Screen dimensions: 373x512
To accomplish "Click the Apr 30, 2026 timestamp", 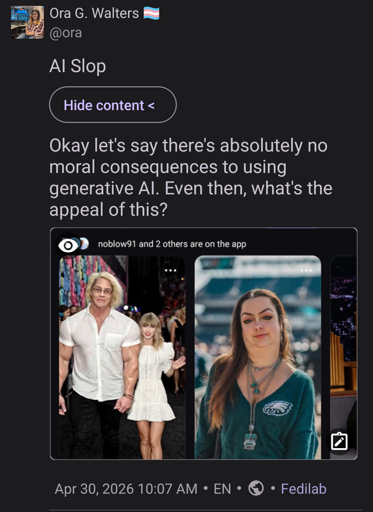I will click(126, 489).
